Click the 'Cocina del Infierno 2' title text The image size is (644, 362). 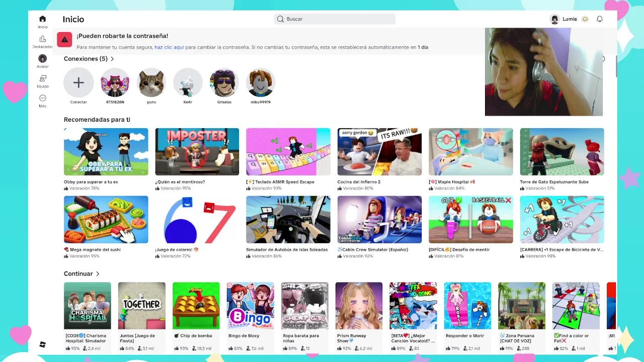pos(359,182)
